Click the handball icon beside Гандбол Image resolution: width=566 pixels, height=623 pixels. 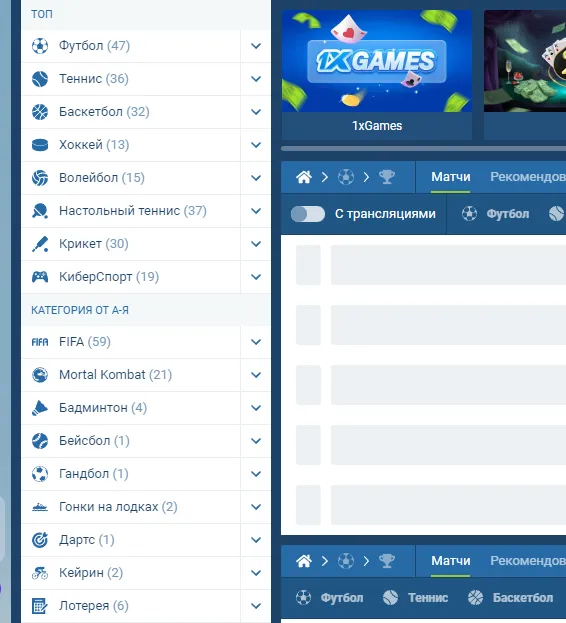pyautogui.click(x=40, y=474)
